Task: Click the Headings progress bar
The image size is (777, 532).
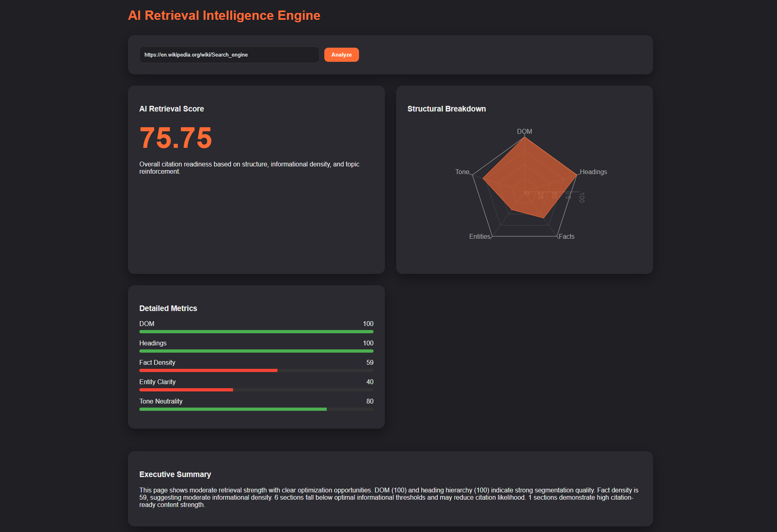Action: pyautogui.click(x=256, y=351)
